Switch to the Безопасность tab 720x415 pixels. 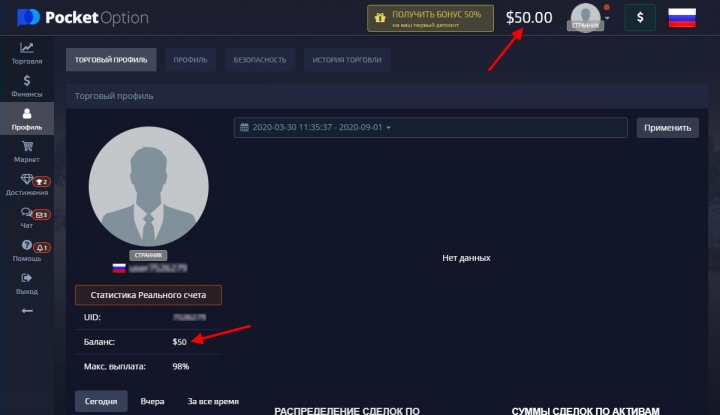pos(260,60)
